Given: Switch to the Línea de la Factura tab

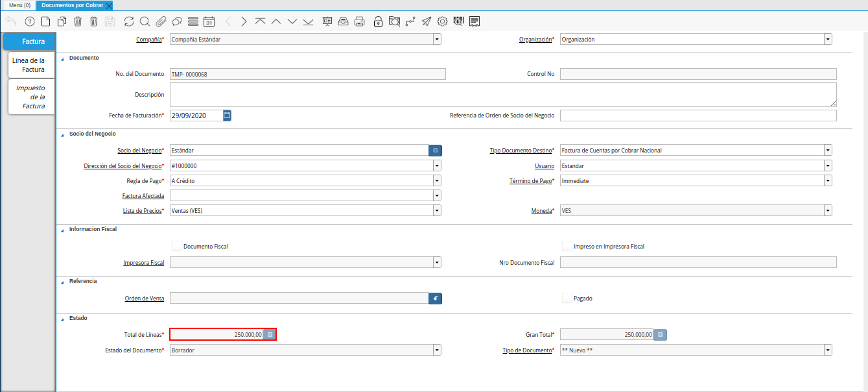Looking at the screenshot, I should point(32,65).
